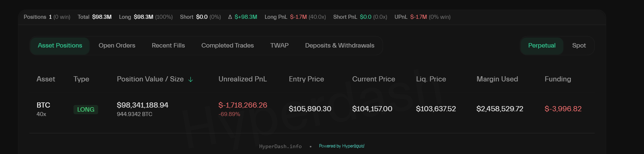Sort table by Unrealized PnL column

pos(242,79)
